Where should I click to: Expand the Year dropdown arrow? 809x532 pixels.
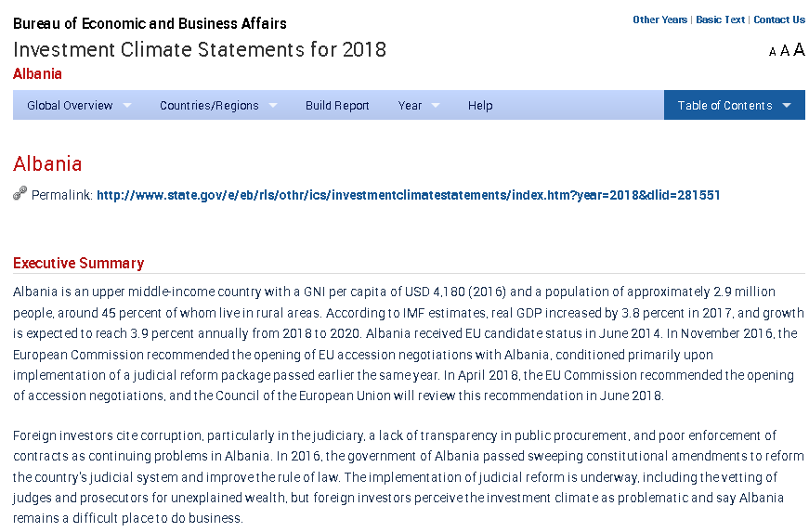tap(437, 106)
